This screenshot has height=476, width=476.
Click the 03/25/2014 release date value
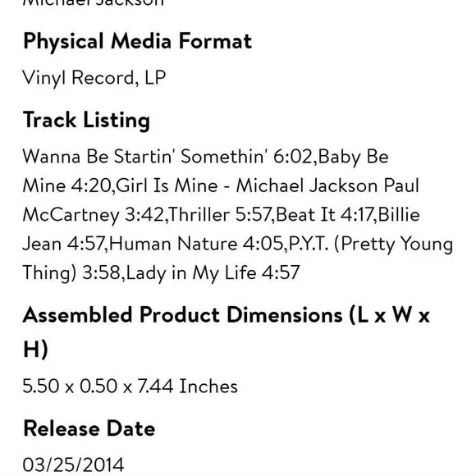click(x=74, y=465)
